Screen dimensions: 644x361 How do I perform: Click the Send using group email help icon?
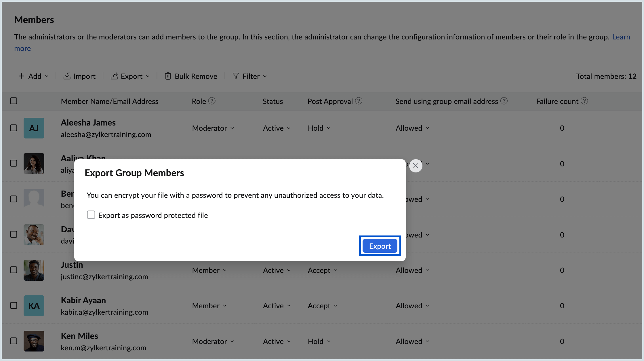(504, 101)
